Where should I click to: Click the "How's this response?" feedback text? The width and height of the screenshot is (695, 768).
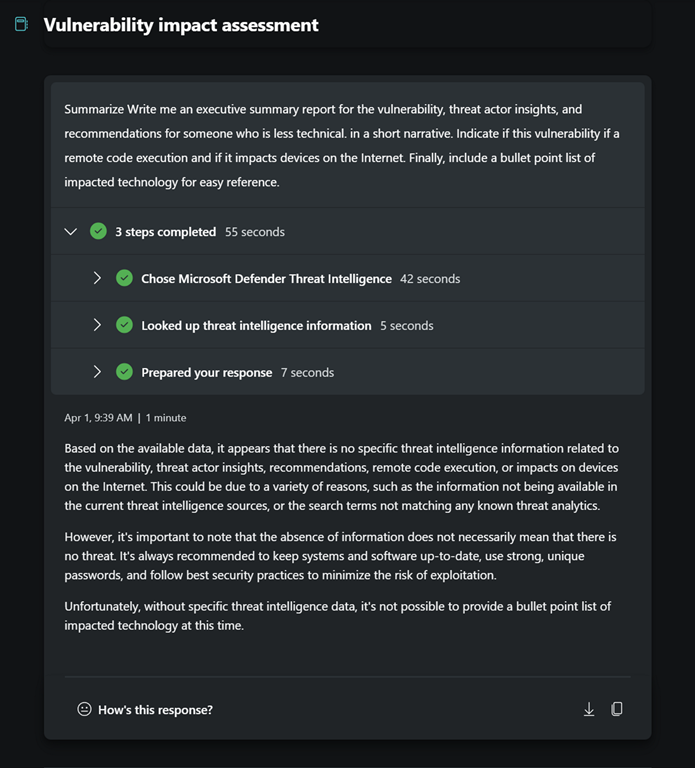pyautogui.click(x=155, y=709)
